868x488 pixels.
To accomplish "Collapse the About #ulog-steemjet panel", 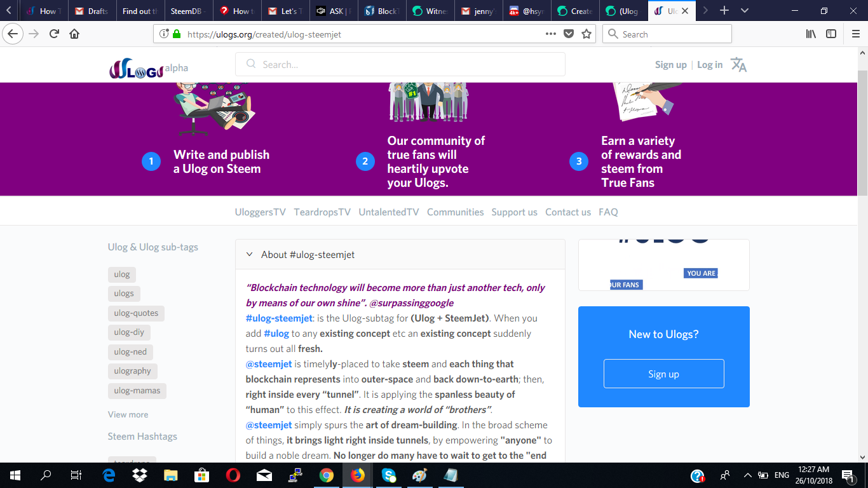I will tap(249, 255).
